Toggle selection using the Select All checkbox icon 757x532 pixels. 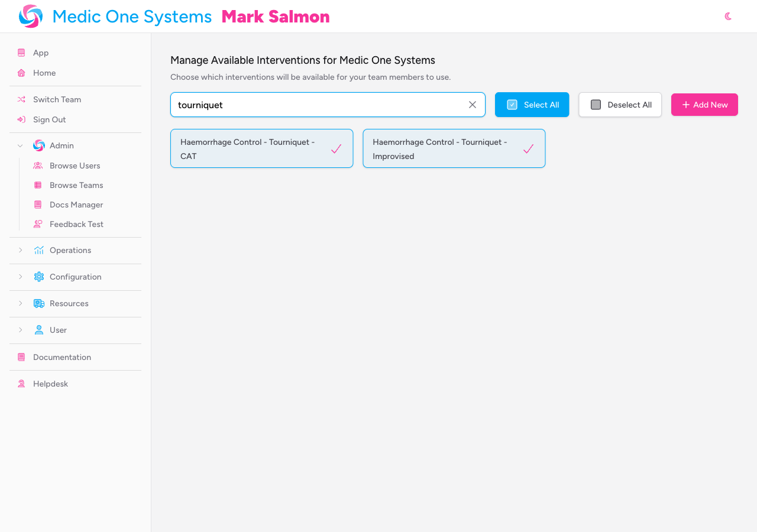pyautogui.click(x=512, y=105)
